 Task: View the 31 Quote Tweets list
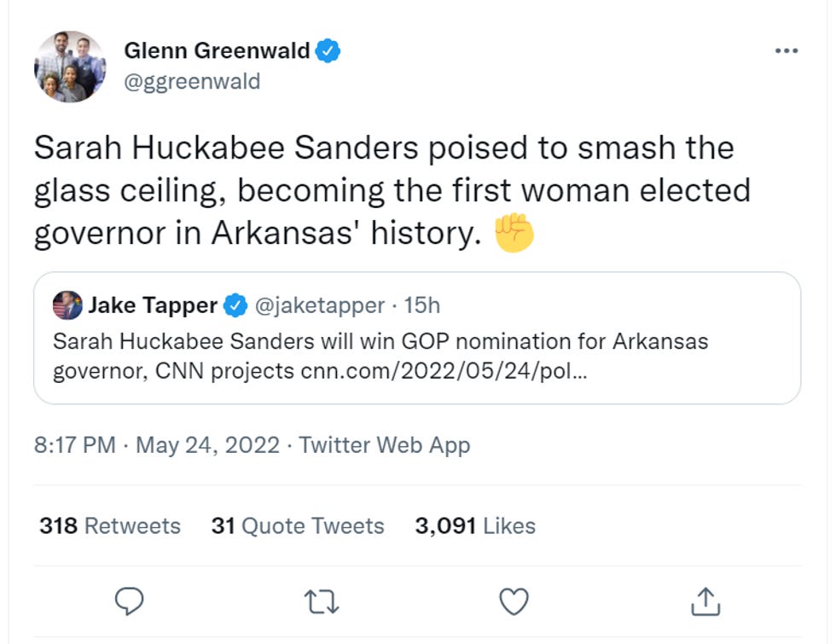pos(298,525)
